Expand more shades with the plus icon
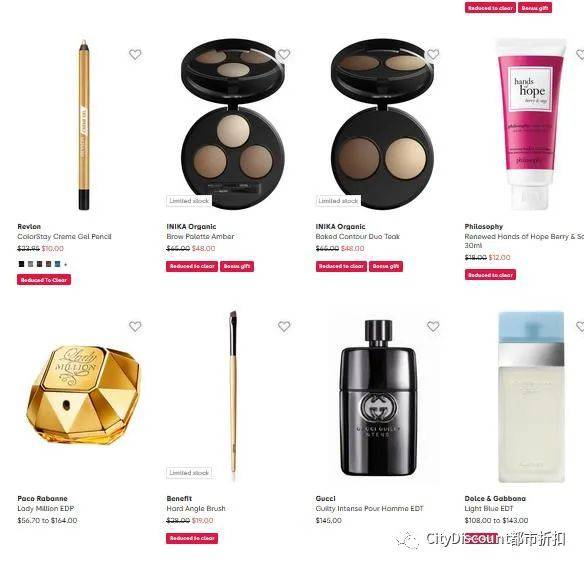This screenshot has width=584, height=565. 66,264
